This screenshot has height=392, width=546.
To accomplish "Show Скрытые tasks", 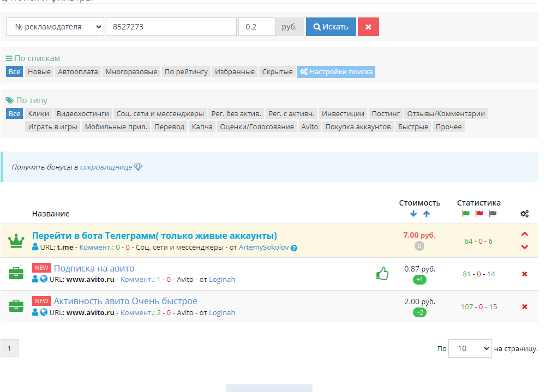I will 277,72.
